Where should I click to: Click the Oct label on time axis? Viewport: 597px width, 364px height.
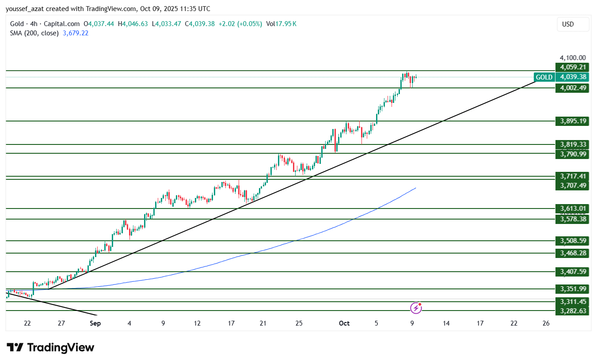coord(344,323)
